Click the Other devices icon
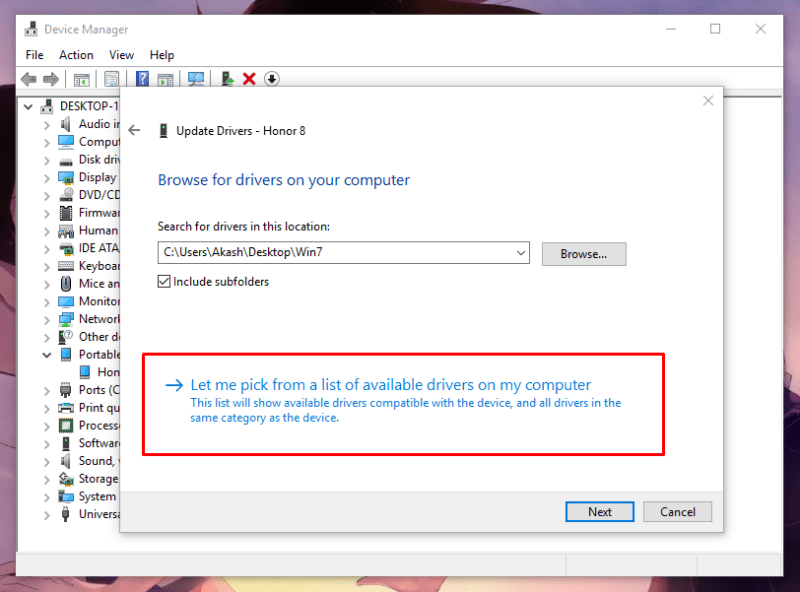Image resolution: width=800 pixels, height=592 pixels. (66, 337)
